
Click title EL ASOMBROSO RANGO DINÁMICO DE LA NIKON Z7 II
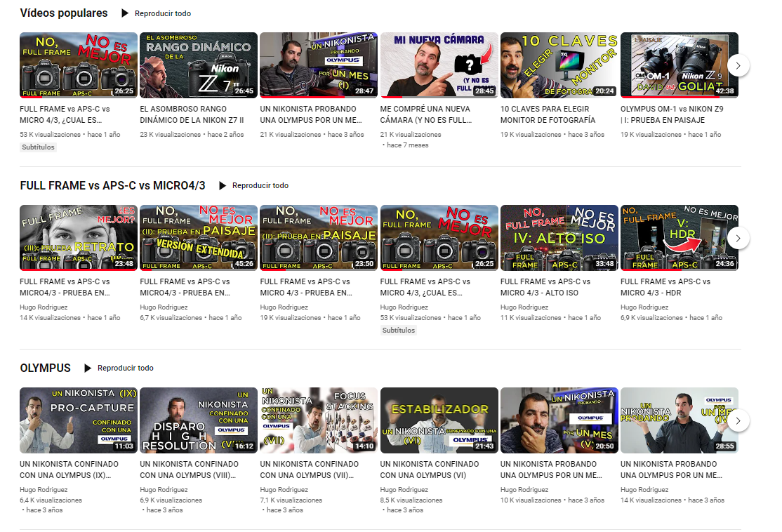192,114
